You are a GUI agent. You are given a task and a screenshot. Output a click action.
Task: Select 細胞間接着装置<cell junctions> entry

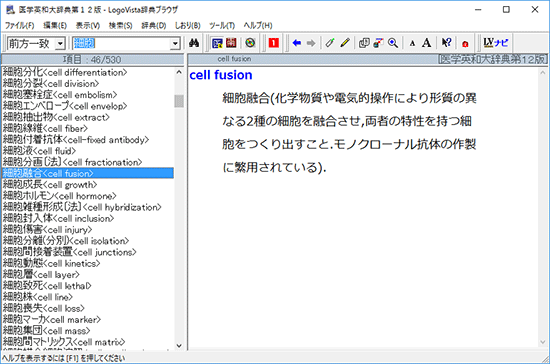[x=69, y=252]
